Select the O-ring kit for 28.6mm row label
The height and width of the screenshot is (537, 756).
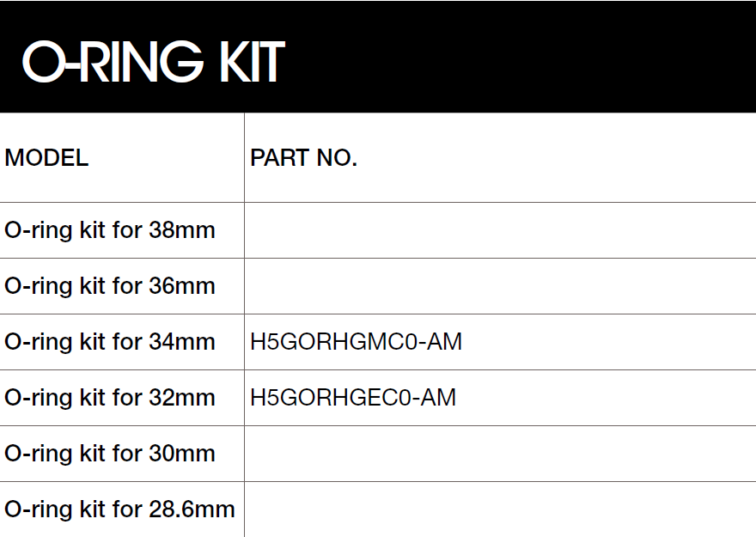coord(119,510)
